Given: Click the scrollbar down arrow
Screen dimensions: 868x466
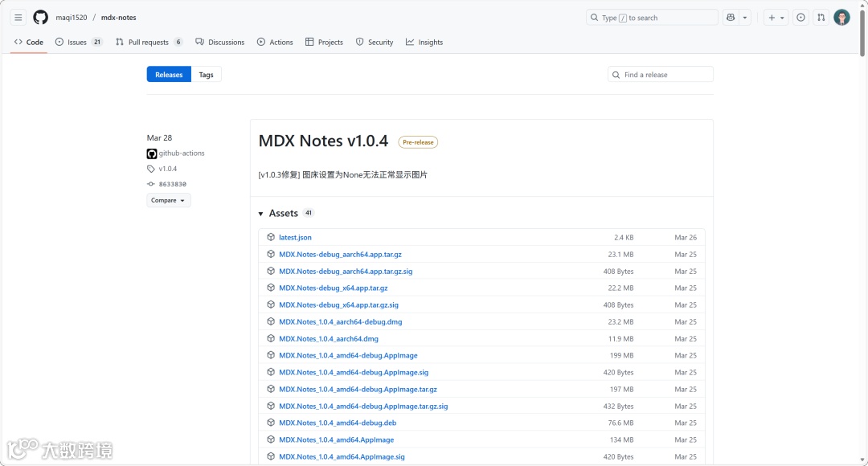Looking at the screenshot, I should [x=862, y=460].
